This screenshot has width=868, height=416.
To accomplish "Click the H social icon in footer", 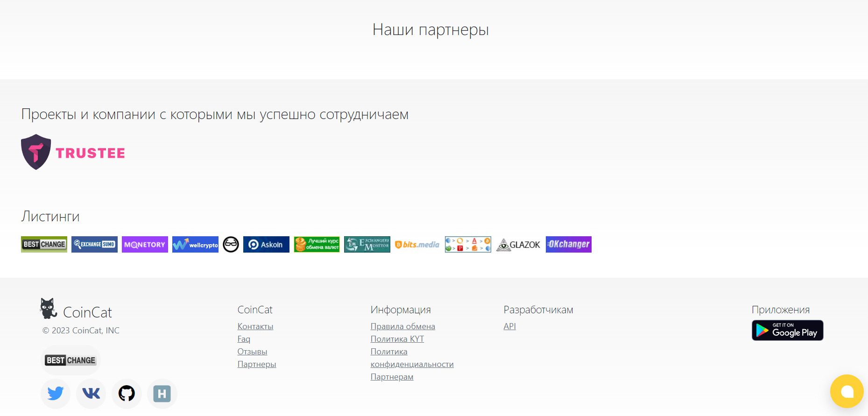I will 162,394.
